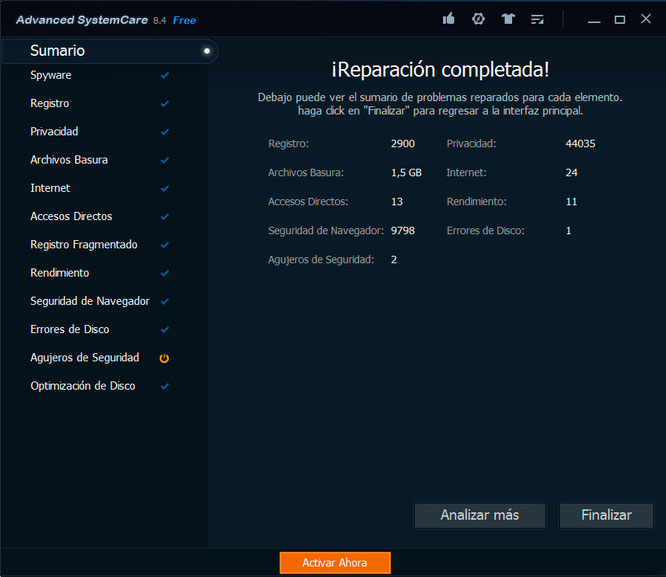Click the checkmark next to Rendimiento in sidebar
Image resolution: width=666 pixels, height=577 pixels.
165,273
